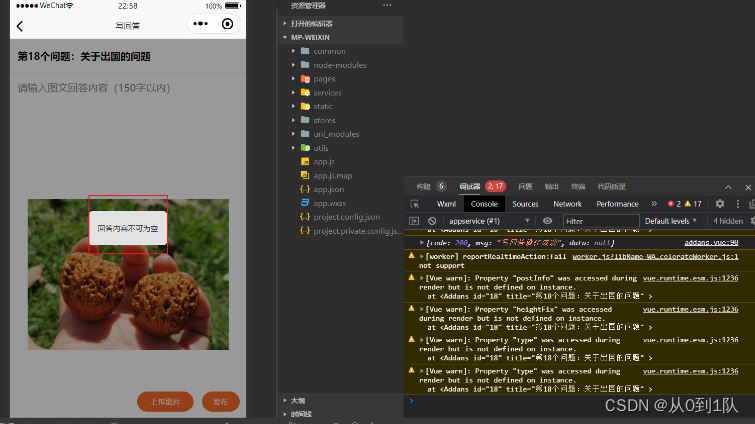Screen dimensions: 755x424
Task: Open the app.json file
Action: [x=328, y=190]
